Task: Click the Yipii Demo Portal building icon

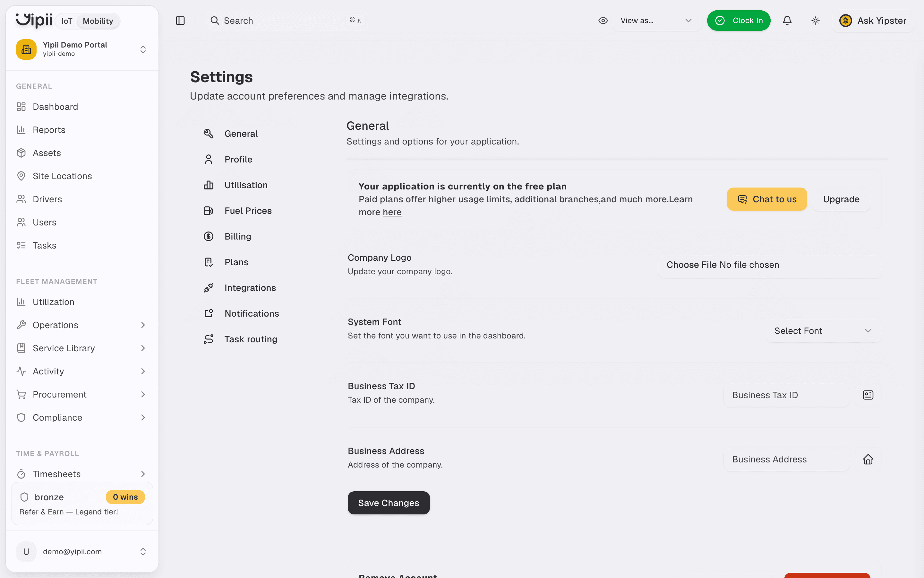Action: click(x=26, y=49)
